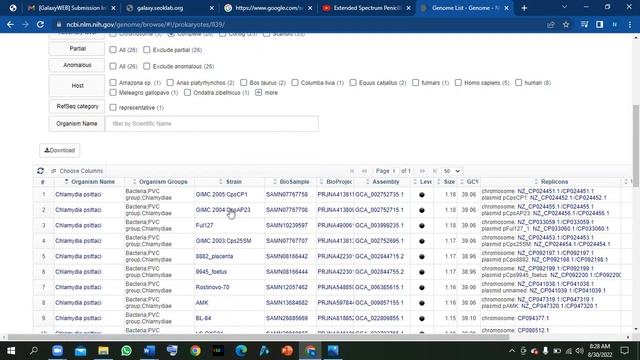
Task: Share this page icon in address bar
Action: point(551,24)
